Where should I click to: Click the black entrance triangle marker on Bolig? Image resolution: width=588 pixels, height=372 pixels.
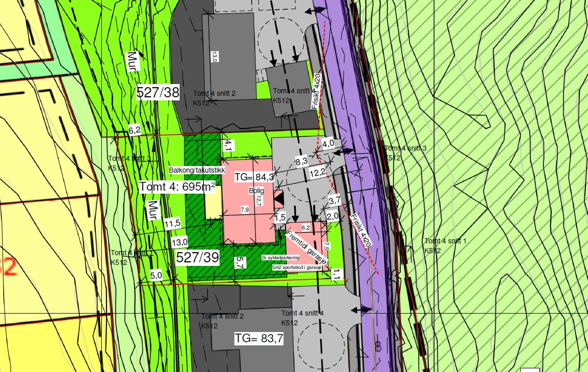(278, 199)
